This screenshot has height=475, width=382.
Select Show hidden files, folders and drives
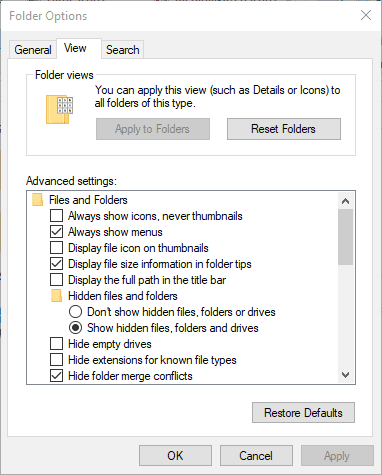pyautogui.click(x=75, y=328)
